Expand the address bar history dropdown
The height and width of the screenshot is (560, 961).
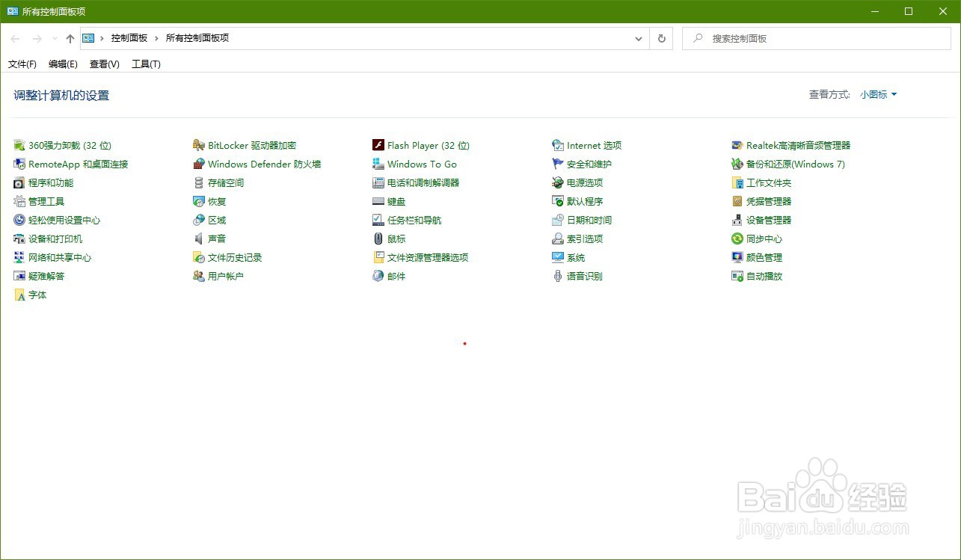tap(639, 38)
